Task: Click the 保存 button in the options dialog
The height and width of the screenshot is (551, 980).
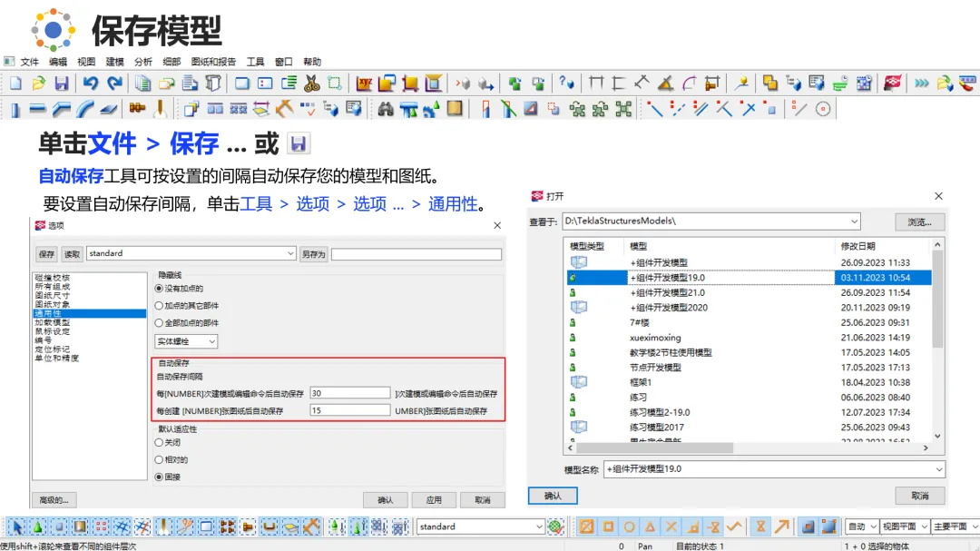Action: pyautogui.click(x=47, y=254)
